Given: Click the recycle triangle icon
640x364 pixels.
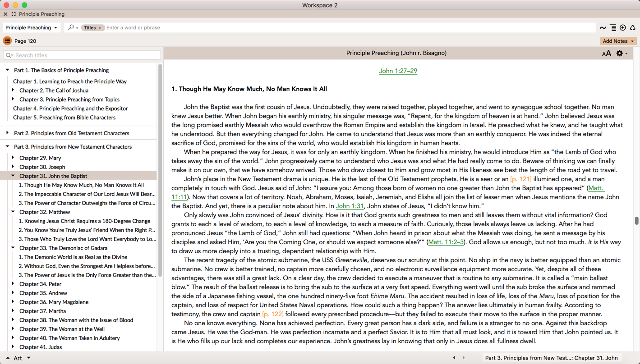Looking at the screenshot, I should pyautogui.click(x=633, y=28).
